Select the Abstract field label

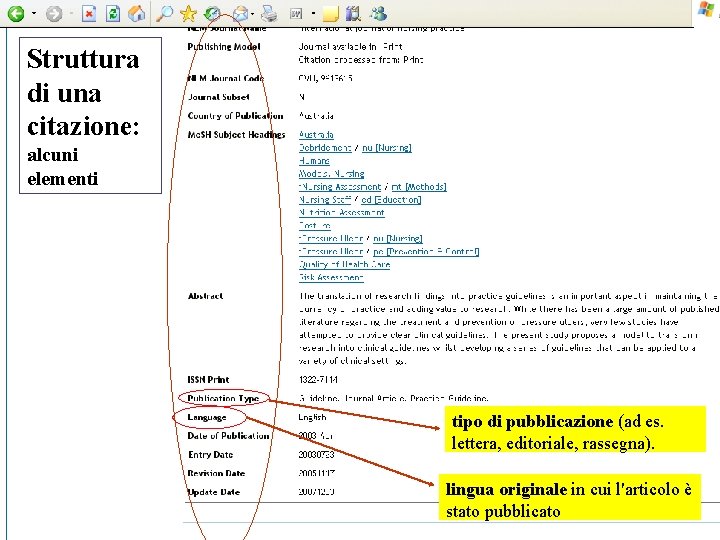205,296
